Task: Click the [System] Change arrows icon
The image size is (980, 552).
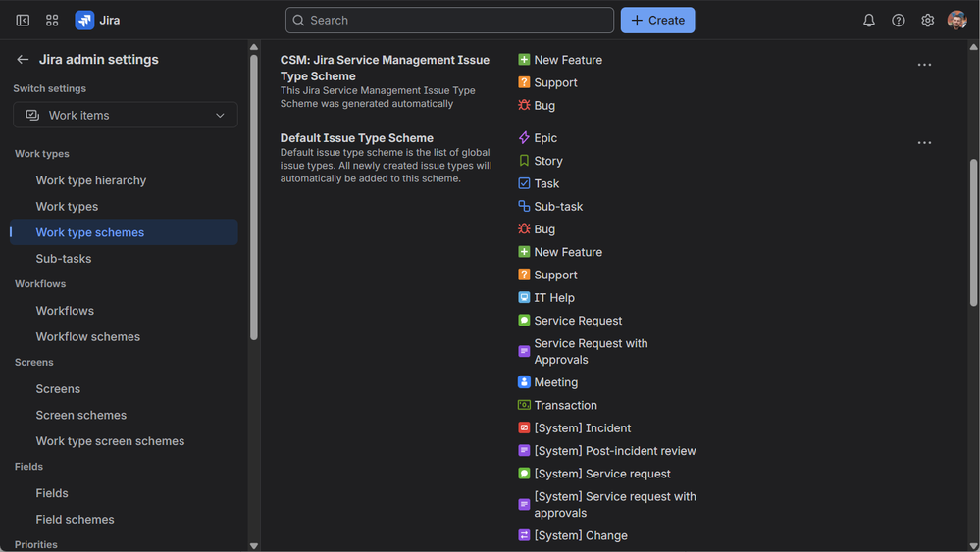Action: pyautogui.click(x=524, y=535)
